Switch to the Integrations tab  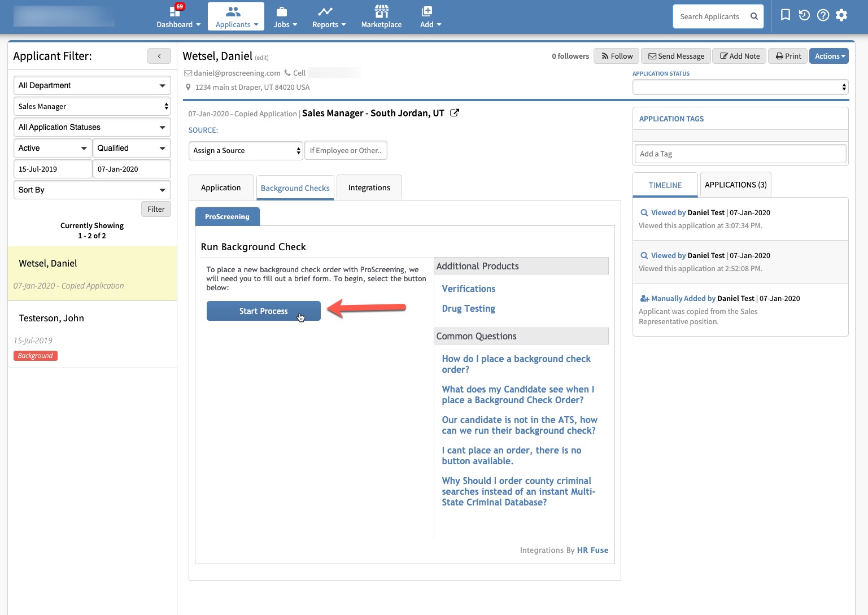[x=369, y=187]
